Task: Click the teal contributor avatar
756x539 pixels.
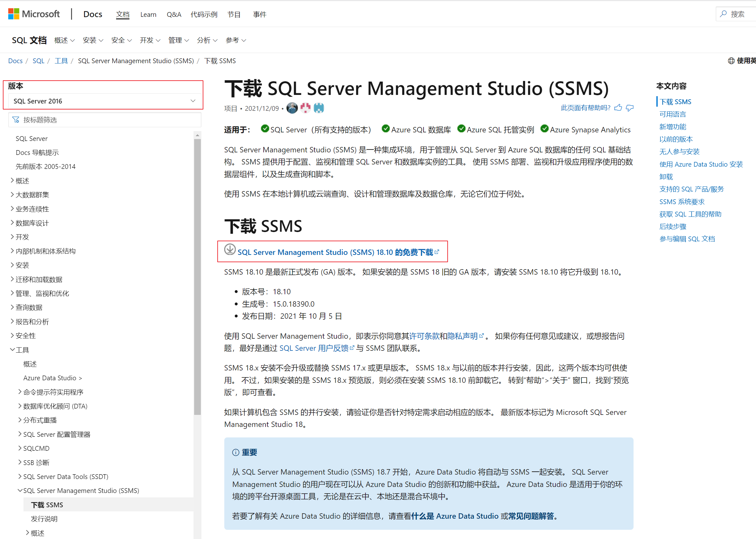Action: click(x=319, y=108)
